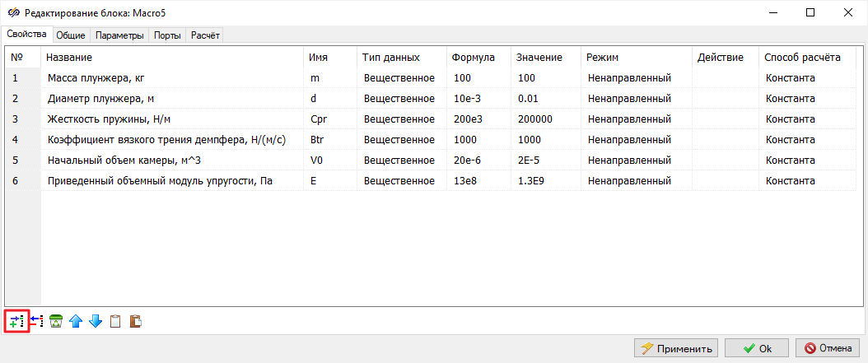Click the empty clipboard icon

115,321
